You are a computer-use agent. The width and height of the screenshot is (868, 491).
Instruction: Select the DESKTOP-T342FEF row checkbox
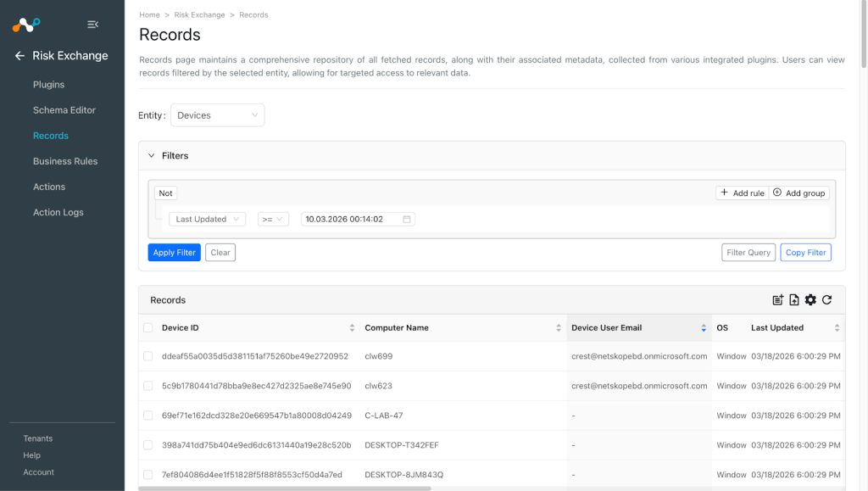click(147, 445)
